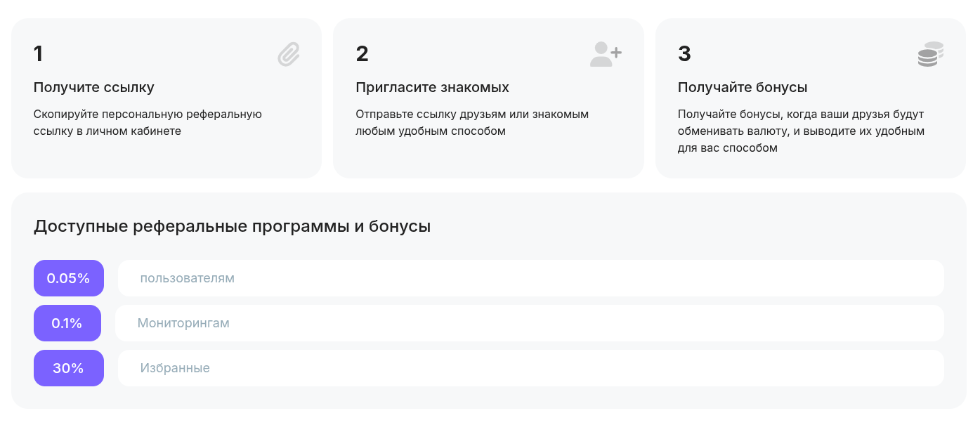Click the add-user invite icon
Screen dimensions: 980x432
pyautogui.click(x=606, y=54)
